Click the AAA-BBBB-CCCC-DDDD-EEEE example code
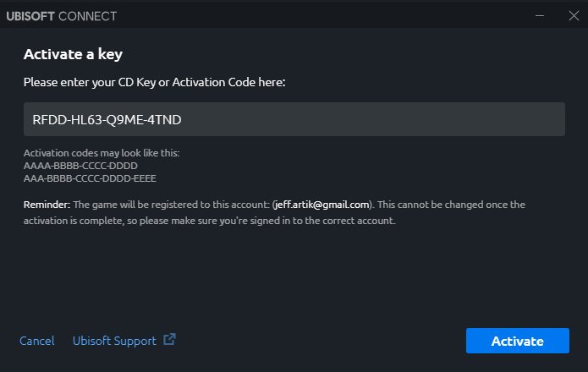 [90, 178]
